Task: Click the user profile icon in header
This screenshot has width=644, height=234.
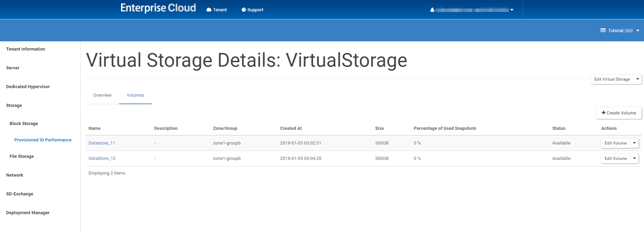Action: point(432,10)
